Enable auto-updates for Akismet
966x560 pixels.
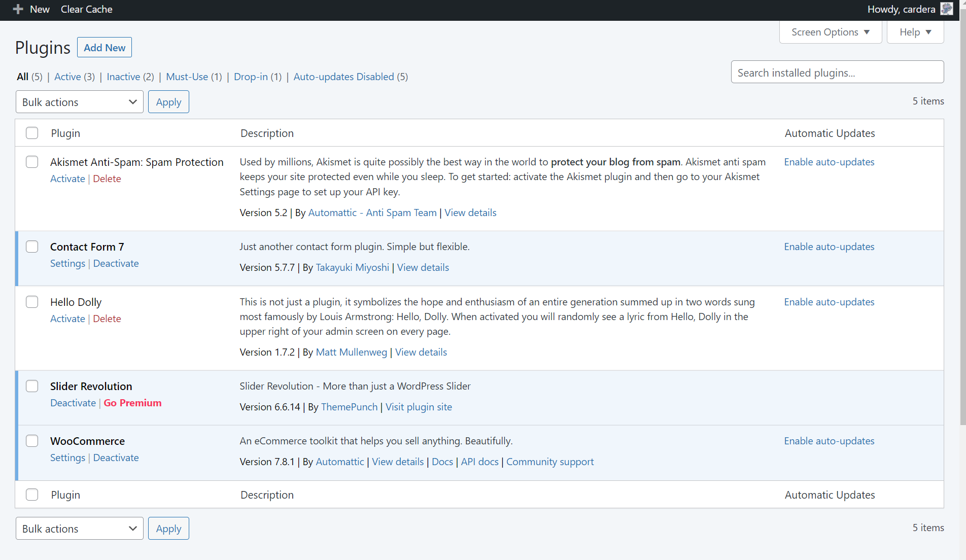(x=829, y=162)
